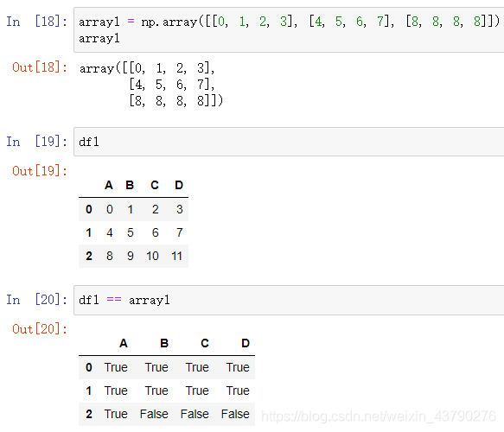Click column header B in Out[19] table

pyautogui.click(x=130, y=185)
